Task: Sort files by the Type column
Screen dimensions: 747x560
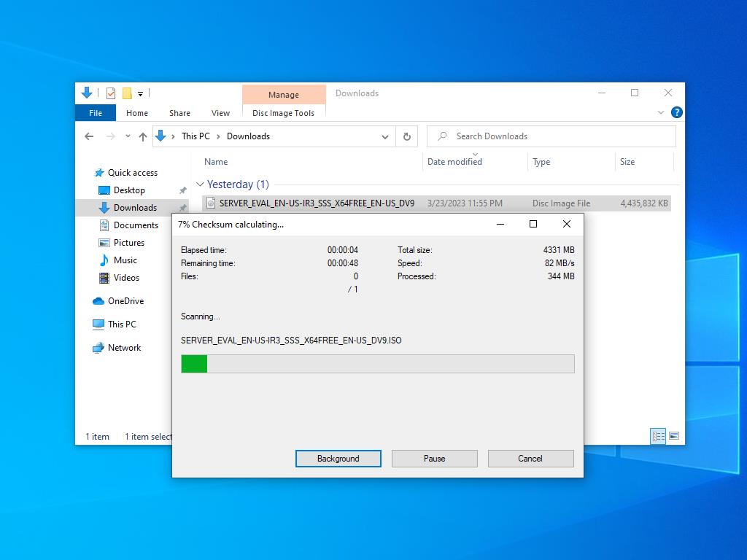Action: click(x=541, y=162)
